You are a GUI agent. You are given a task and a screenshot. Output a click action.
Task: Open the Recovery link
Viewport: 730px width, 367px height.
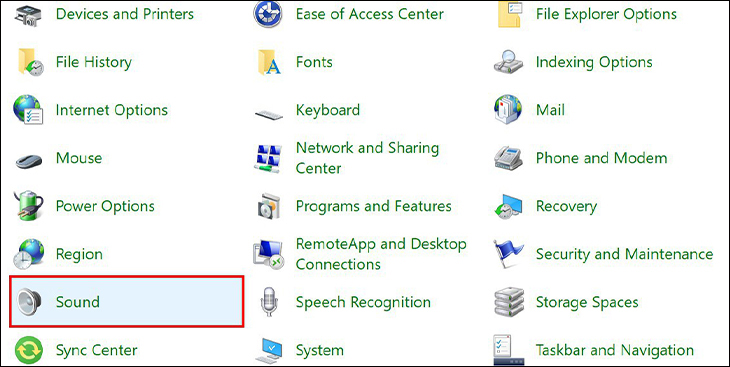click(x=566, y=206)
